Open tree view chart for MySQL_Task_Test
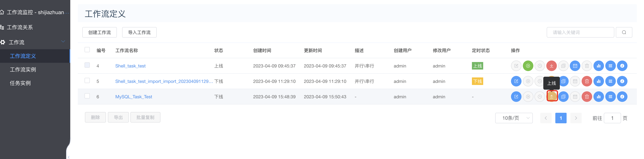 (x=599, y=97)
